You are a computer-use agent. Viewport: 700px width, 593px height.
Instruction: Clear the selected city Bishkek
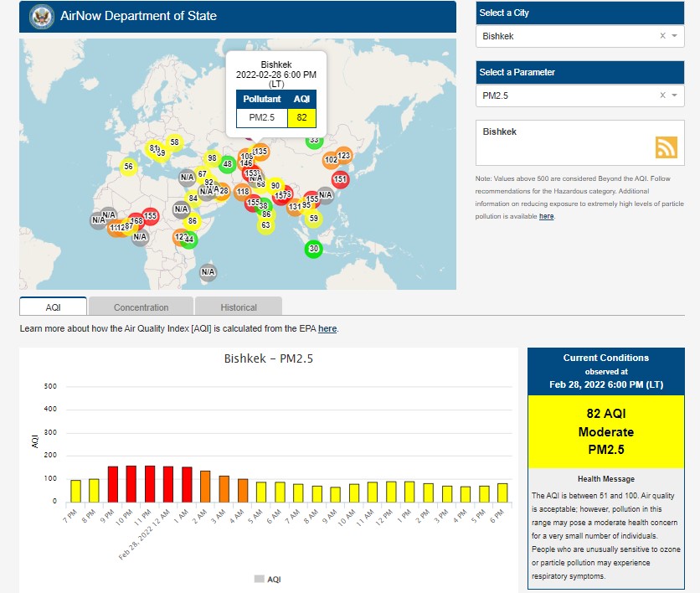(x=662, y=36)
